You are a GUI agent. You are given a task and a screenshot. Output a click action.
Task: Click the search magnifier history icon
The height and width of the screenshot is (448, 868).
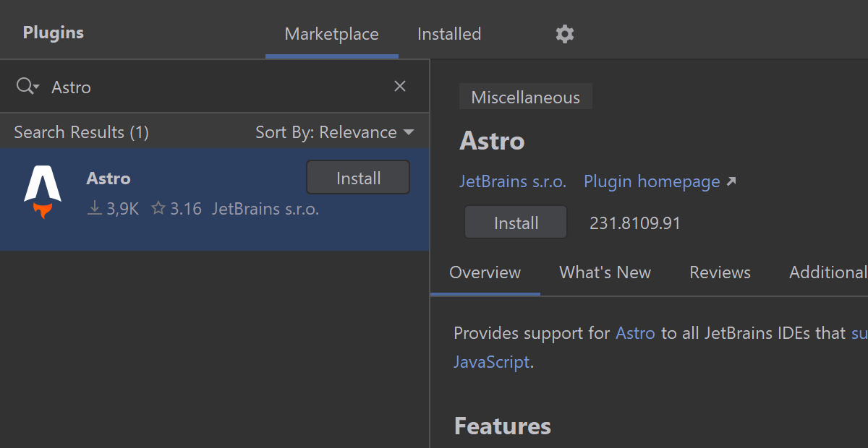[x=27, y=87]
